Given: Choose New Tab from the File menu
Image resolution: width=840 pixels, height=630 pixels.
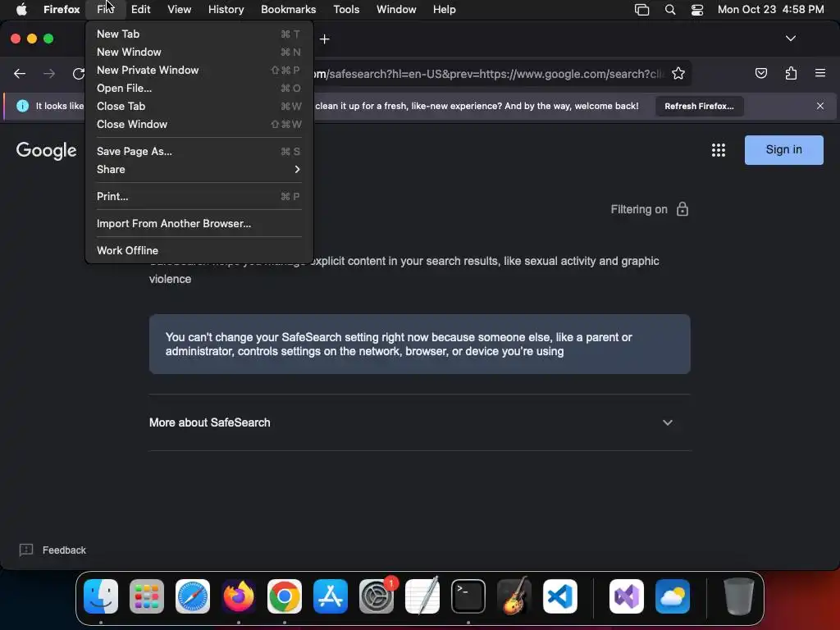Looking at the screenshot, I should tap(199, 34).
